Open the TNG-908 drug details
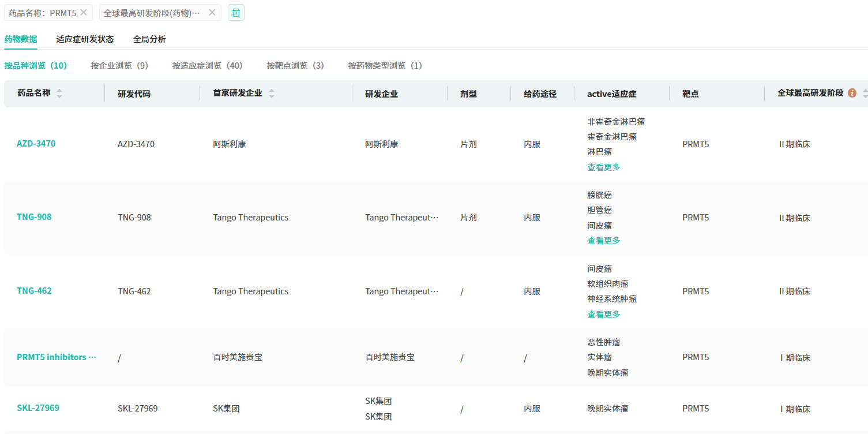The height and width of the screenshot is (434, 868). coord(34,217)
